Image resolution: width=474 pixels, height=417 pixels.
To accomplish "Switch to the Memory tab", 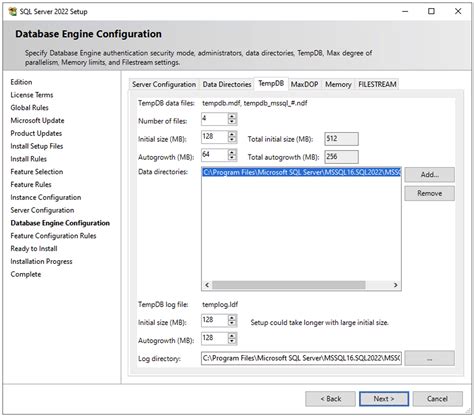I will pyautogui.click(x=338, y=84).
